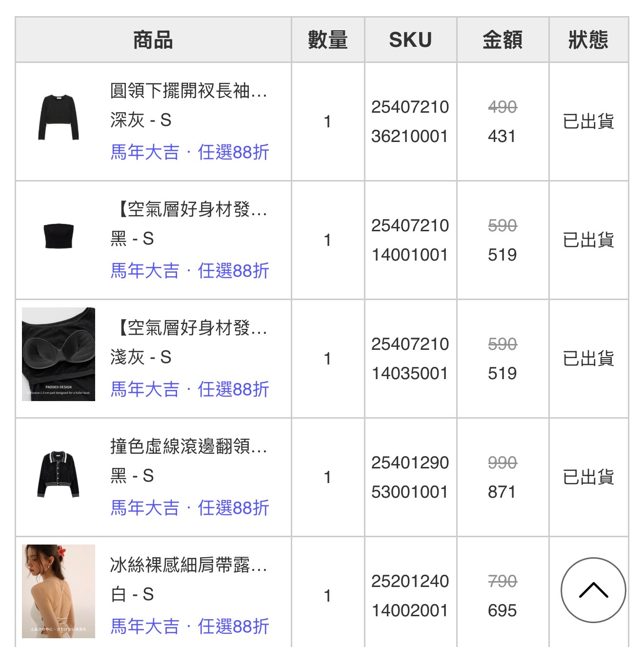This screenshot has height=647, width=644.
Task: Click the 狀態 column header
Action: pos(588,40)
